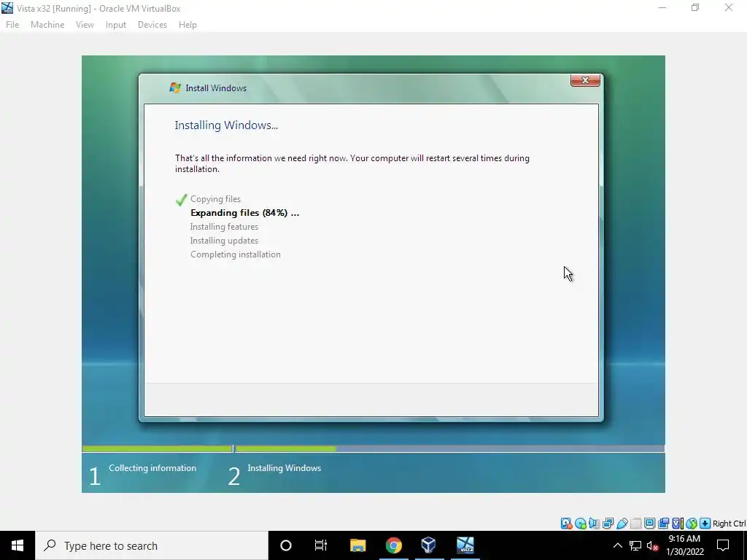Click the muted volume icon in system tray
The height and width of the screenshot is (560, 747).
[x=653, y=545]
